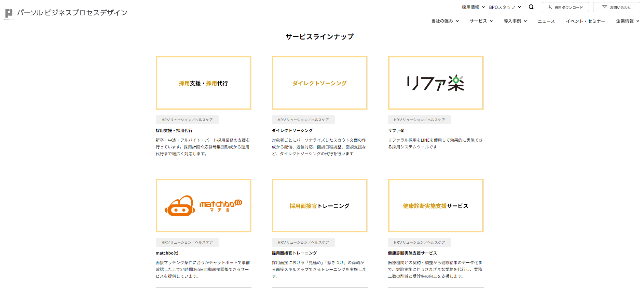Image resolution: width=644 pixels, height=288 pixels.
Task: Open the 採用支援・採用代行 card image
Action: [x=204, y=83]
